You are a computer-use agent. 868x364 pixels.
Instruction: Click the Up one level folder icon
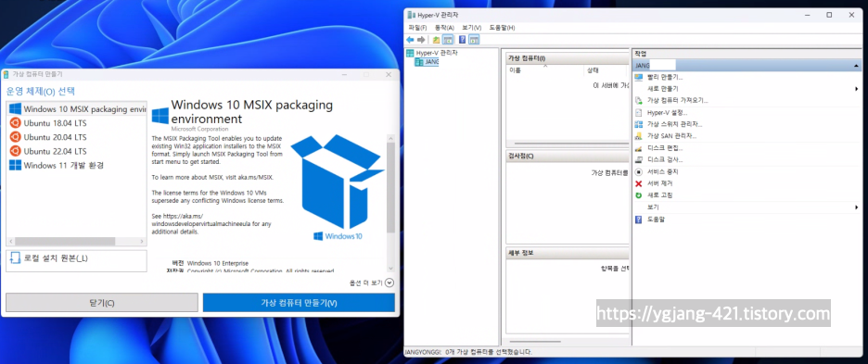coord(436,40)
